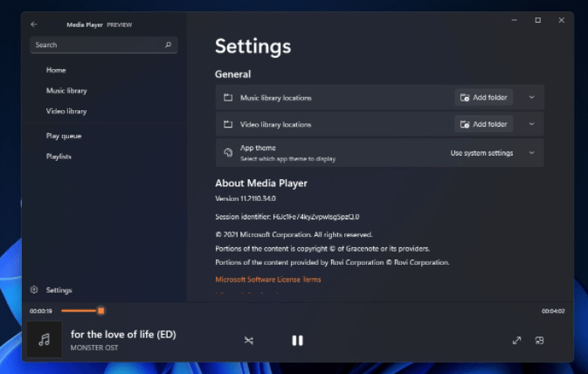Viewport: 588px width, 374px height.
Task: Open Music library in sidebar
Action: tap(66, 91)
